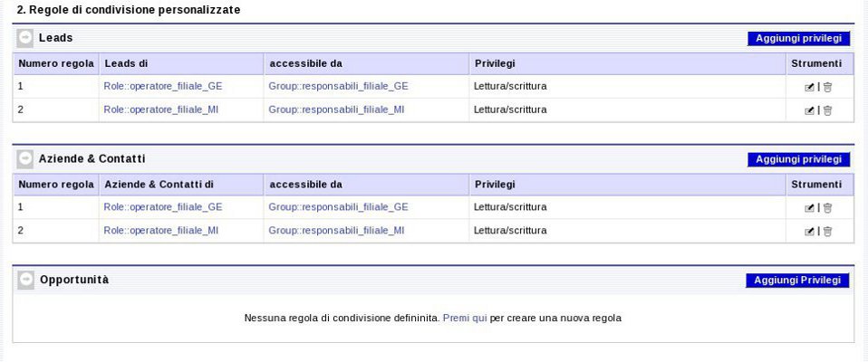
Task: Click Aggiungi privilegi for Aziende & Contatti
Action: click(798, 159)
